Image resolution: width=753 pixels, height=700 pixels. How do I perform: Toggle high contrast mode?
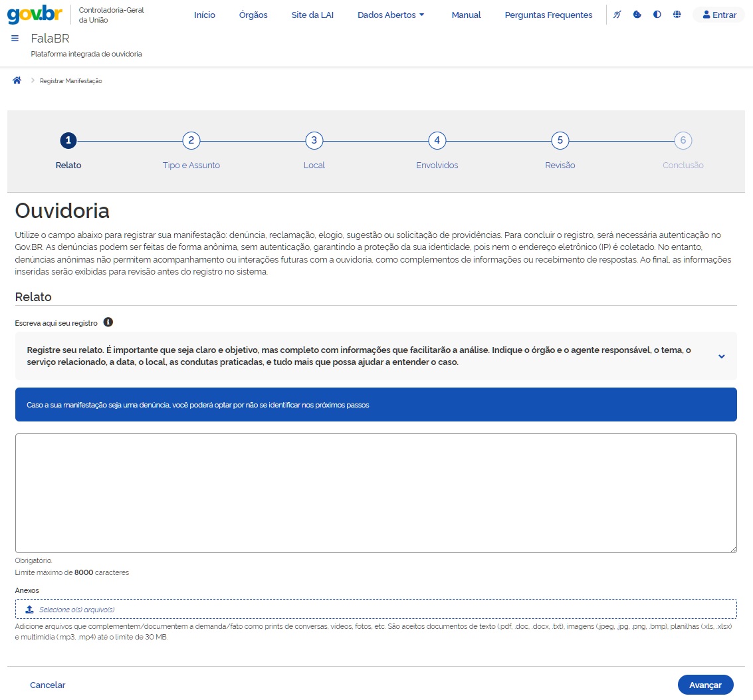click(x=657, y=15)
